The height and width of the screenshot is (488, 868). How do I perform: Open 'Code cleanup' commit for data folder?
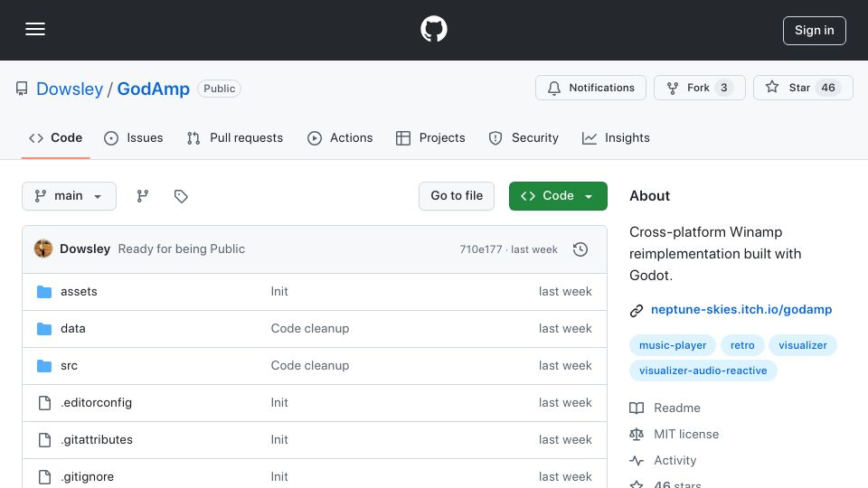tap(310, 329)
